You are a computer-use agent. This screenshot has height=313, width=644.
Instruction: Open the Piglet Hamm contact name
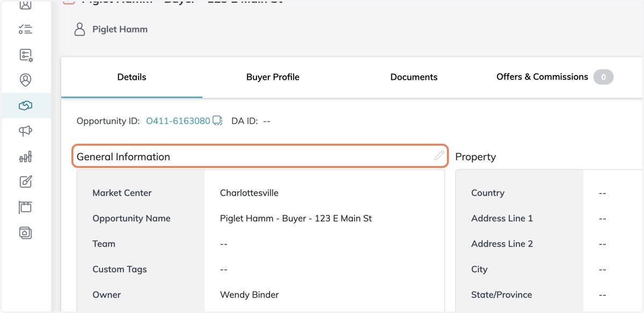[x=120, y=29]
